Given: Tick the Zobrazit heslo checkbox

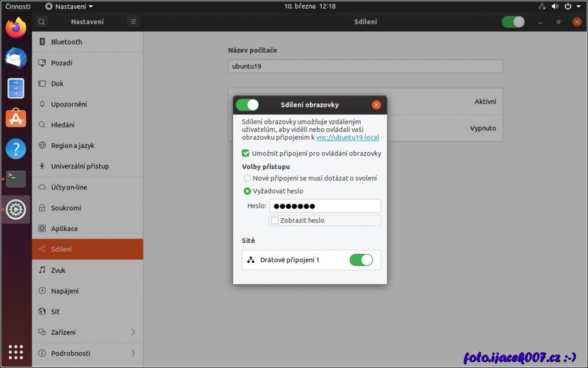Looking at the screenshot, I should pos(275,221).
